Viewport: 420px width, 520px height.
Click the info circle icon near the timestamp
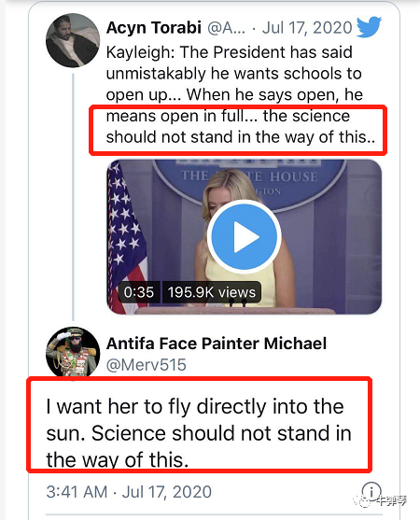[371, 491]
